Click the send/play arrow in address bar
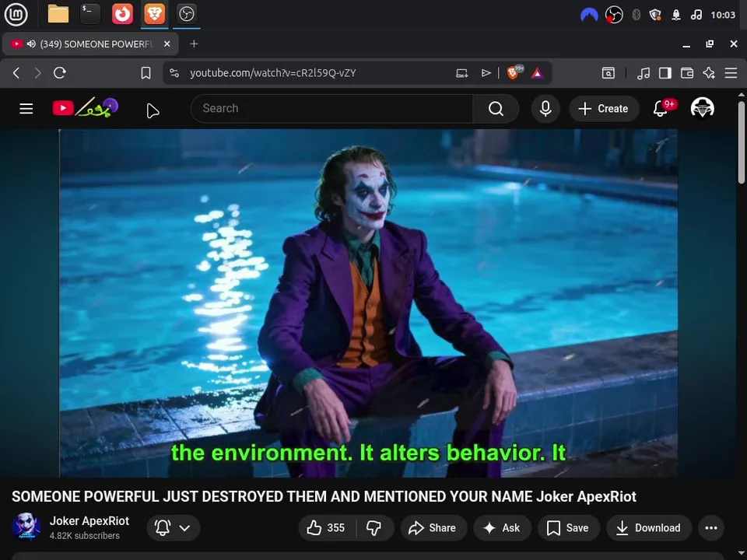747x560 pixels. 486,73
